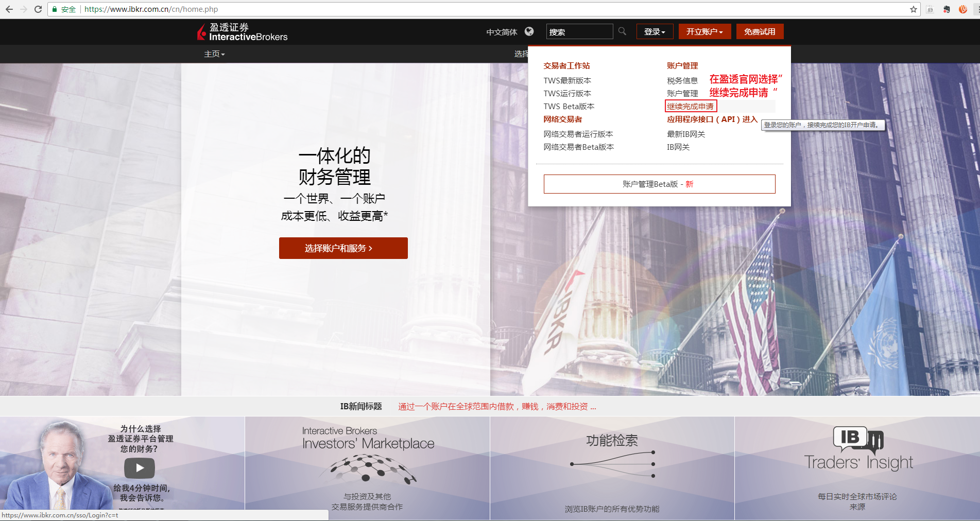Click 继续完成申请 link
This screenshot has width=980, height=521.
[691, 106]
